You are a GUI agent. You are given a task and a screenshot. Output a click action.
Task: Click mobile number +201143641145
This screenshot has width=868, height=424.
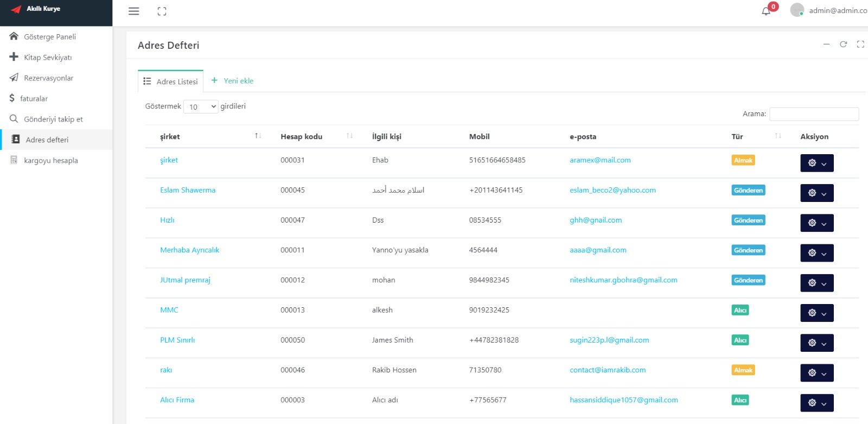496,190
